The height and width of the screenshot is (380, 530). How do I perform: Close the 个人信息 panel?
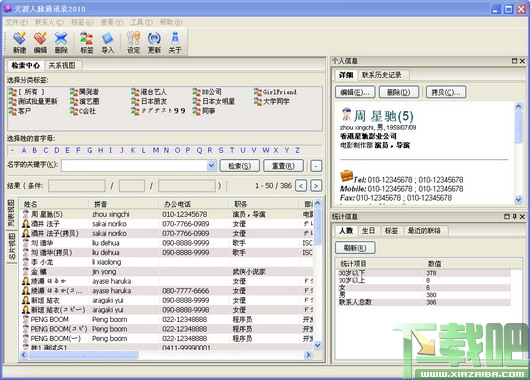click(x=522, y=61)
